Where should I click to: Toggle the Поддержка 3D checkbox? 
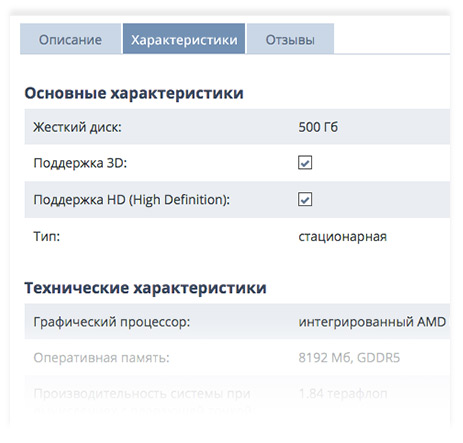[x=305, y=163]
